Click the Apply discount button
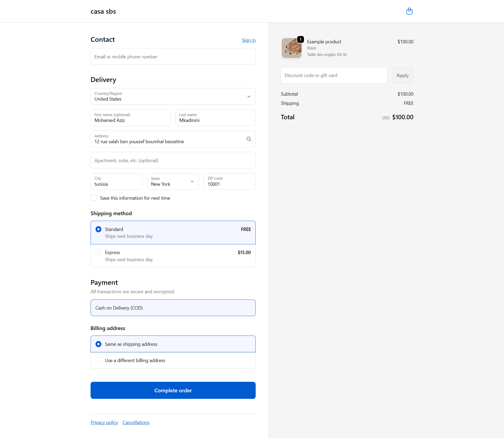Viewport: 504px width, 438px height. tap(402, 75)
